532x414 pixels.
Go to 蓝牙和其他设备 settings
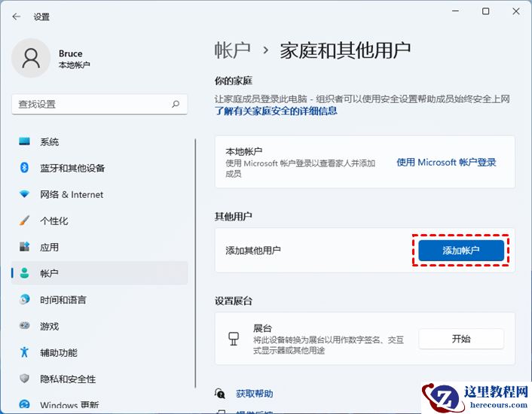(99, 168)
